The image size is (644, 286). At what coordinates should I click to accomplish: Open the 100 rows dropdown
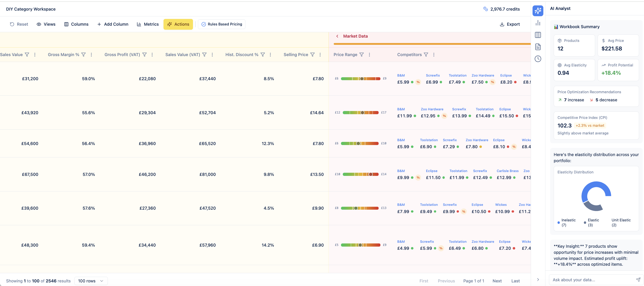pos(91,281)
